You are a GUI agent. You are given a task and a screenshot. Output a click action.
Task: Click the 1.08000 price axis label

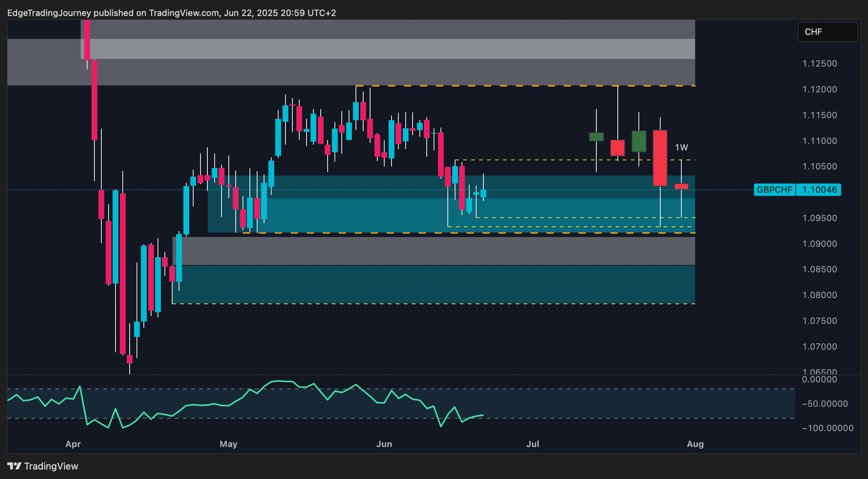(x=820, y=295)
